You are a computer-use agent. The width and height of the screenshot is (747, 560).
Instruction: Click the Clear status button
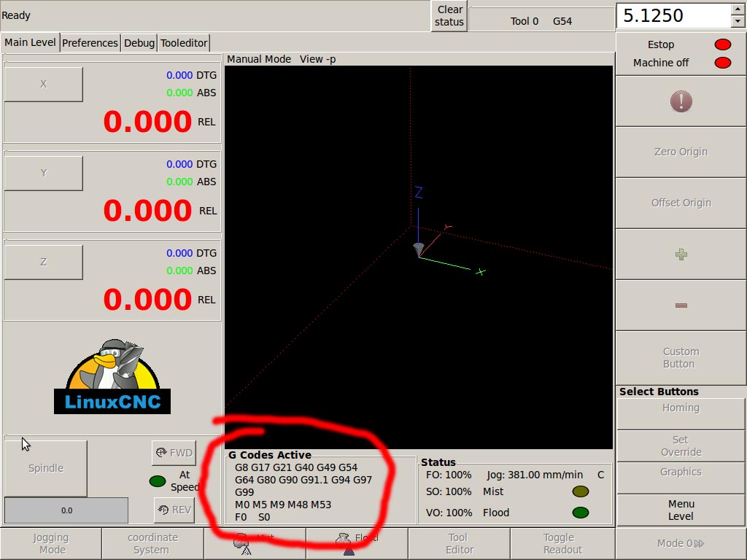449,16
